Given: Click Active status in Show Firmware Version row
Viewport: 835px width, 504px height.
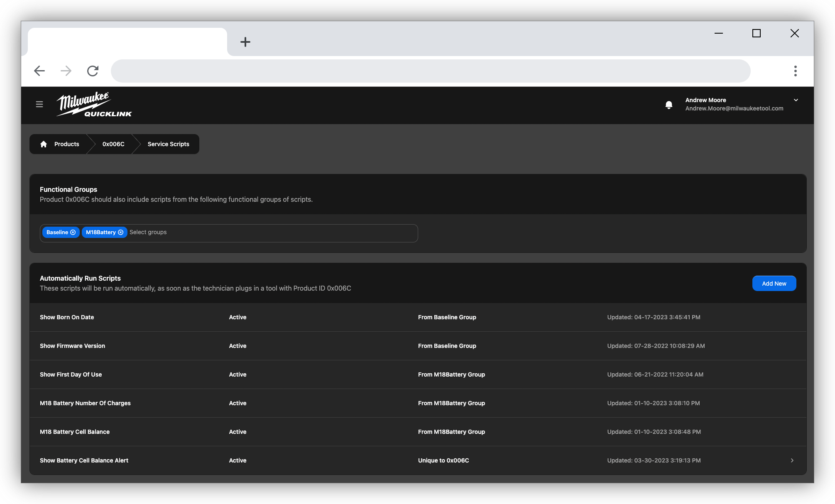Looking at the screenshot, I should tap(238, 346).
